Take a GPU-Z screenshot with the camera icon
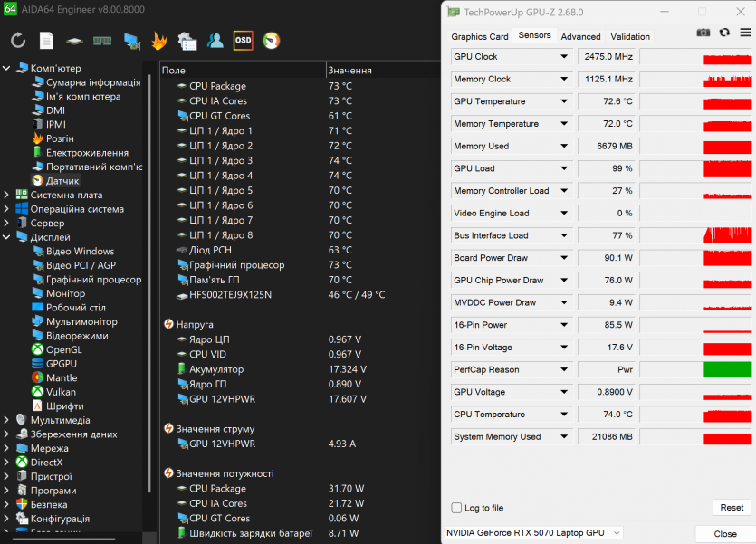The image size is (756, 544). point(703,33)
